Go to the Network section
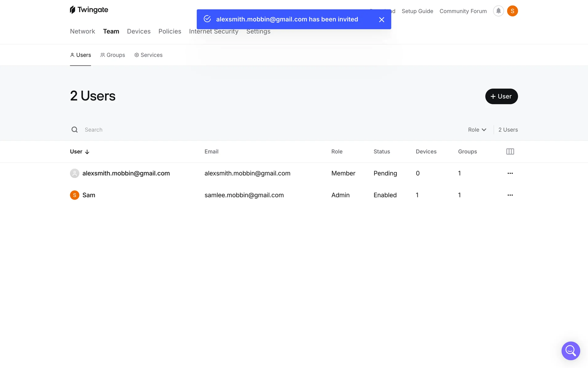Image resolution: width=588 pixels, height=368 pixels. [82, 31]
